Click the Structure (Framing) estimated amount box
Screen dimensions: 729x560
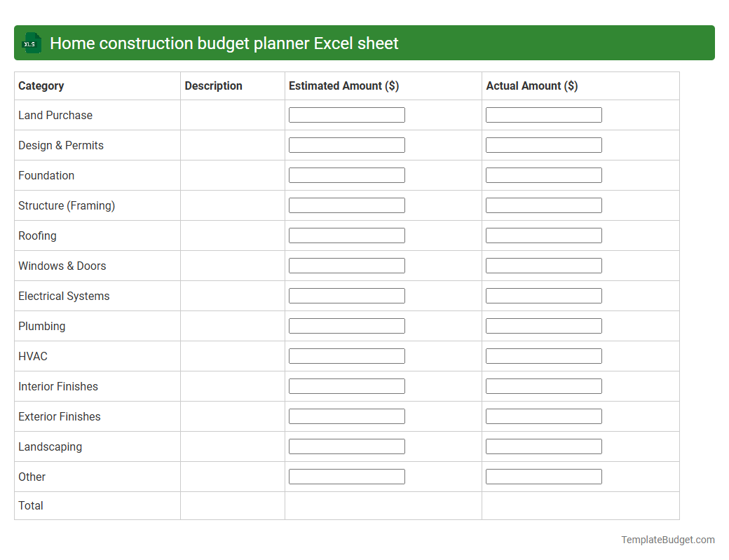pyautogui.click(x=346, y=205)
